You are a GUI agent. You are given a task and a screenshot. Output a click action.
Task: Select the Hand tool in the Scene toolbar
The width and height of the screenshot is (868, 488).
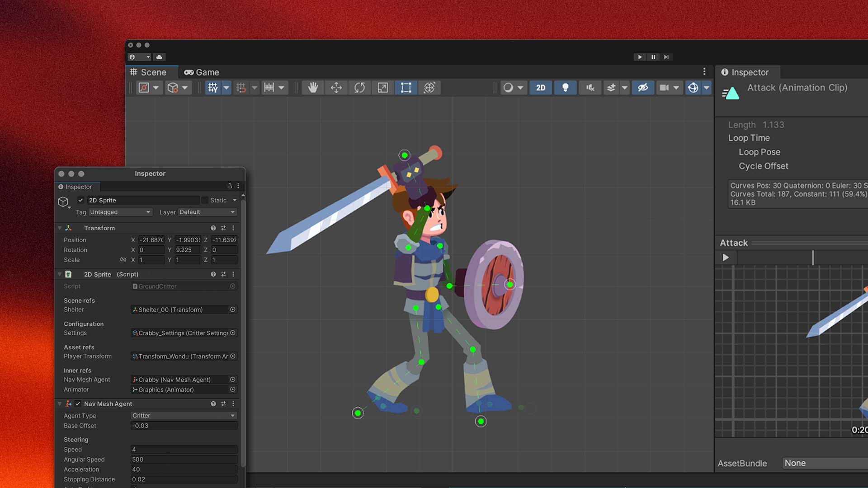click(314, 88)
